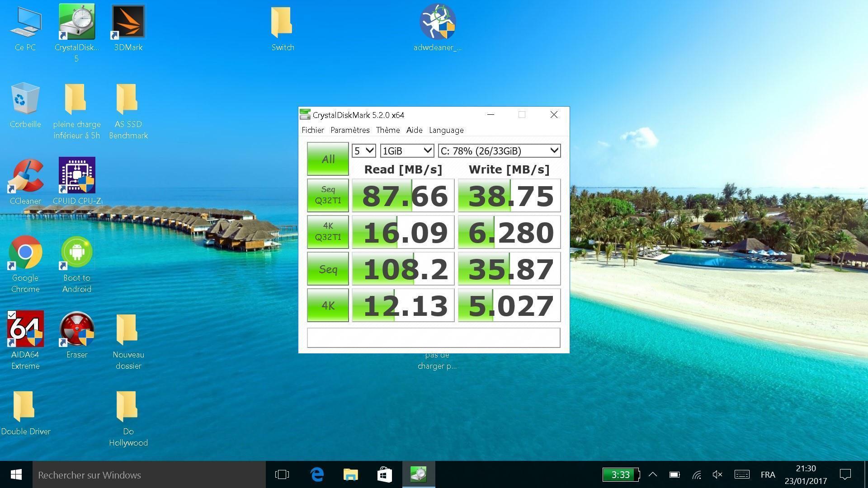Open the Thème menu
The image size is (868, 488).
click(x=387, y=130)
